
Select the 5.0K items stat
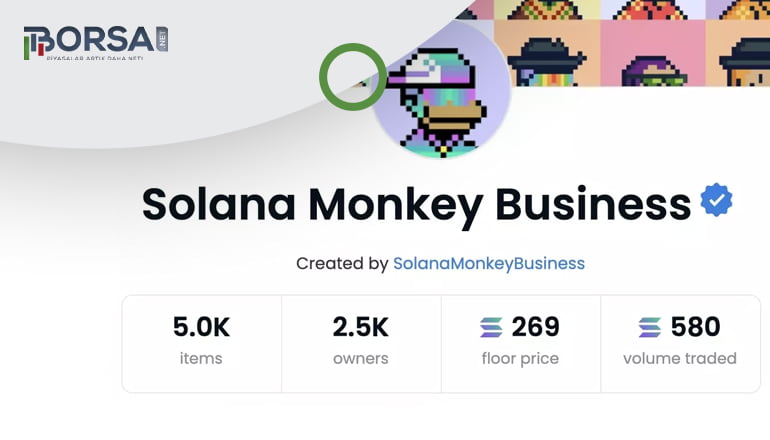(x=202, y=344)
